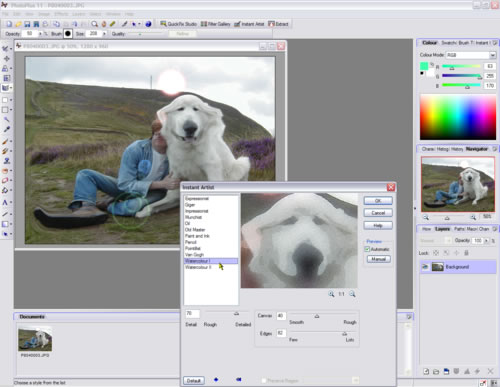Click the 1:1 preview zoom label
This screenshot has width=500, height=387.
(x=342, y=294)
